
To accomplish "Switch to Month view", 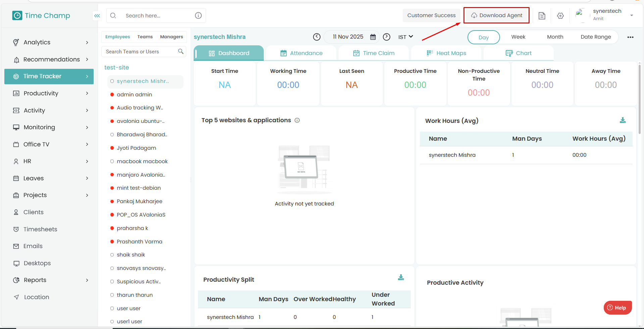I will (555, 37).
